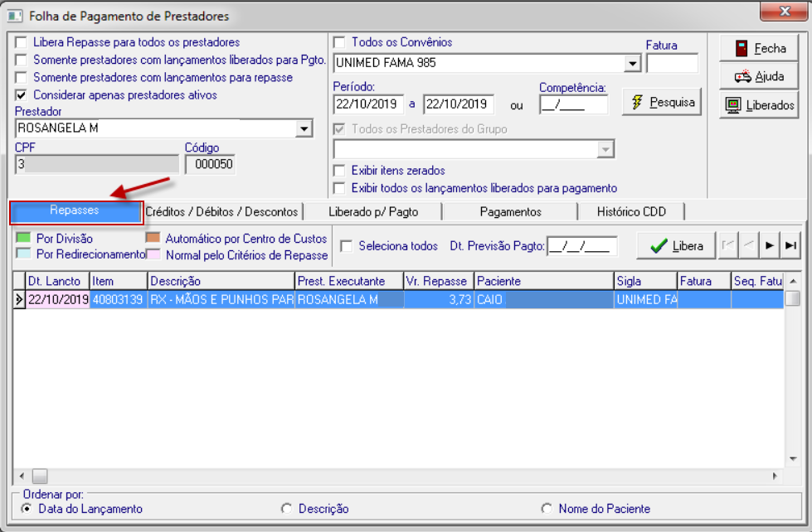Select cell with item 40803139
Viewport: 812px width, 532px height.
point(119,300)
